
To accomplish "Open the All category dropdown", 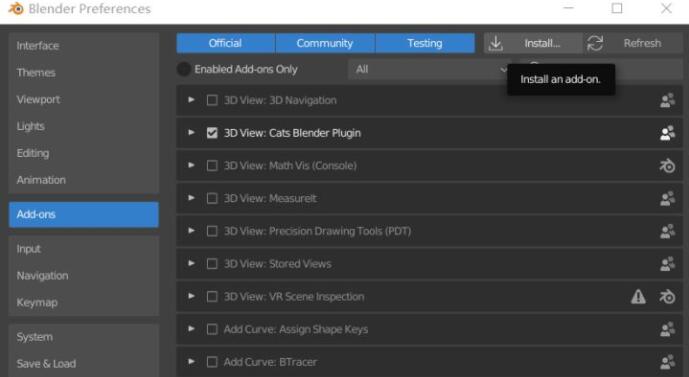I will pos(430,69).
